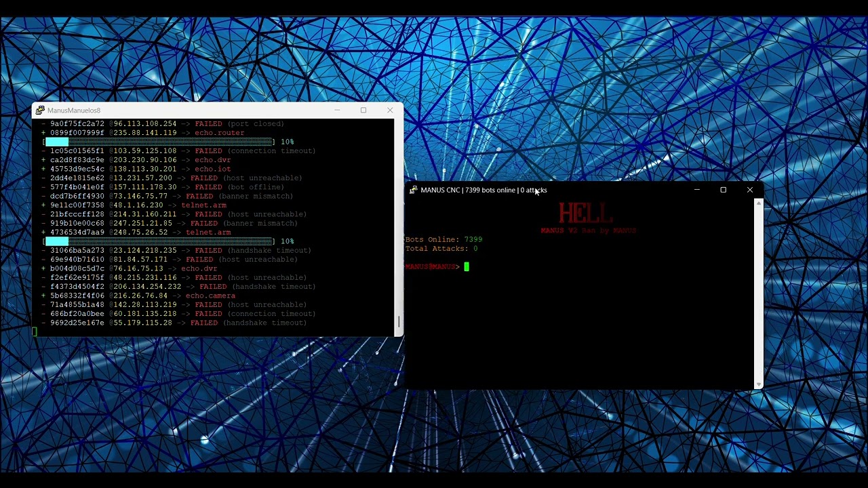Viewport: 868px width, 488px height.
Task: Click the 577f4b041e0f bot offline line
Action: pyautogui.click(x=163, y=187)
